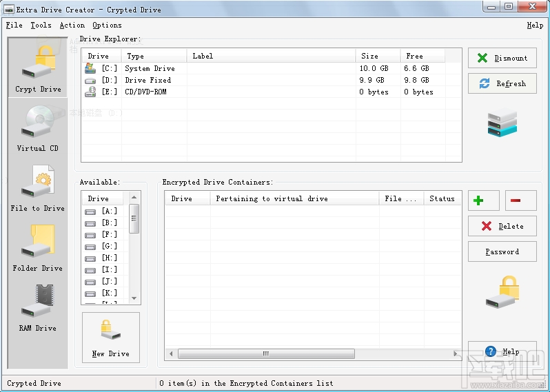Click the Drive header in containers list
Screen dimensions: 550x392
[187, 199]
